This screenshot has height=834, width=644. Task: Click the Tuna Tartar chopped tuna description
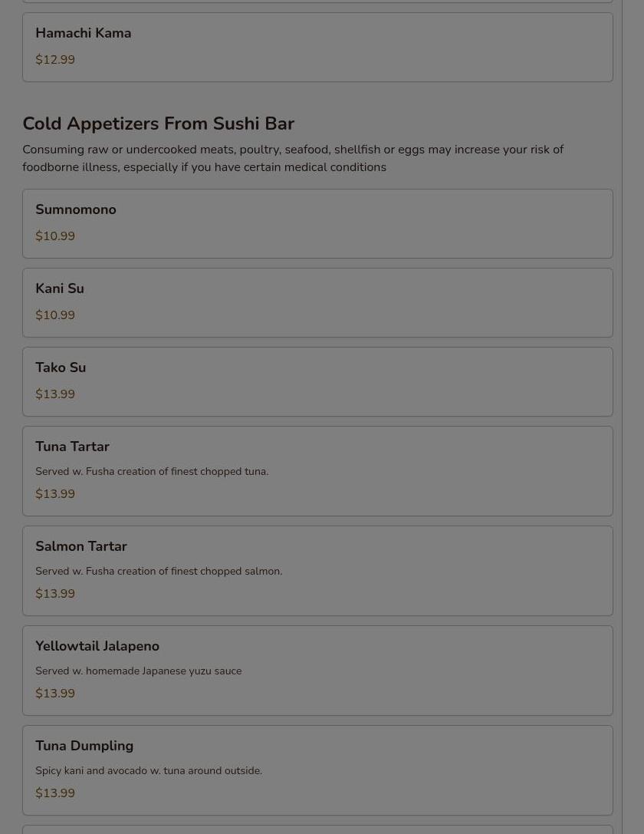152,471
